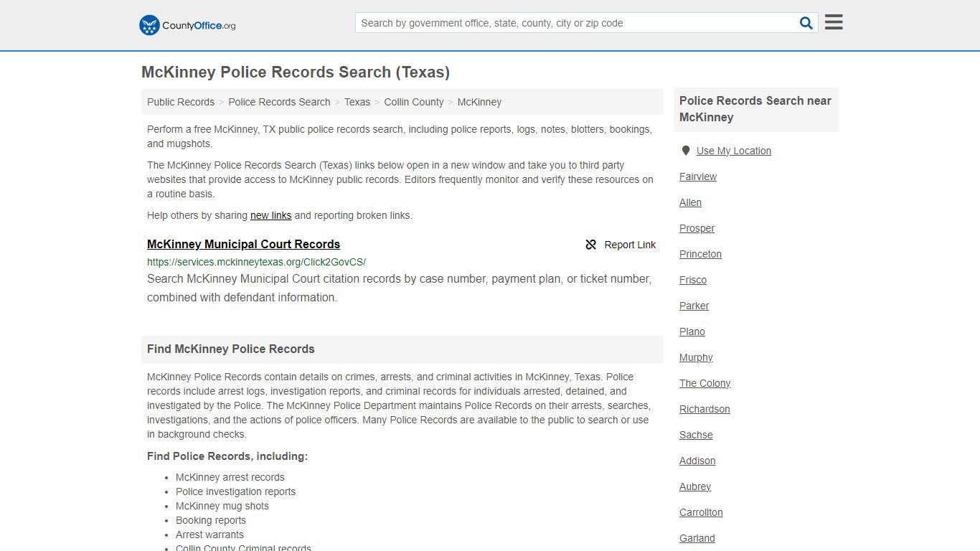Open Richardson police records link
Image resolution: width=980 pixels, height=551 pixels.
coord(705,409)
